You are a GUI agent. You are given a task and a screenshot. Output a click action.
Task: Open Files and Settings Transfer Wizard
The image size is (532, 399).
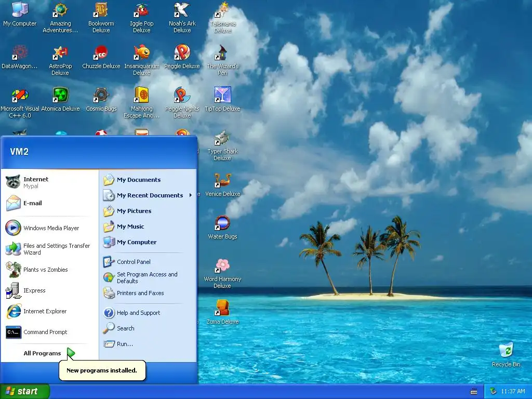[49, 249]
